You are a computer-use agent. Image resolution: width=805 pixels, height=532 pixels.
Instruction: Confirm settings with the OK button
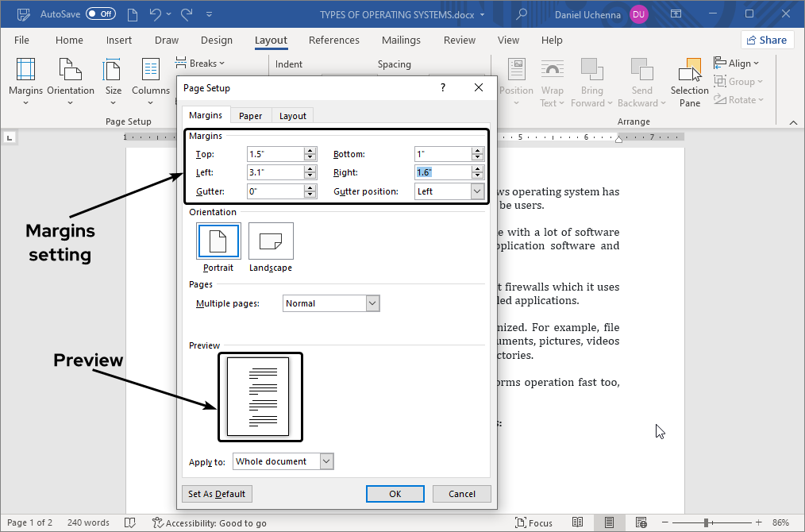[395, 493]
